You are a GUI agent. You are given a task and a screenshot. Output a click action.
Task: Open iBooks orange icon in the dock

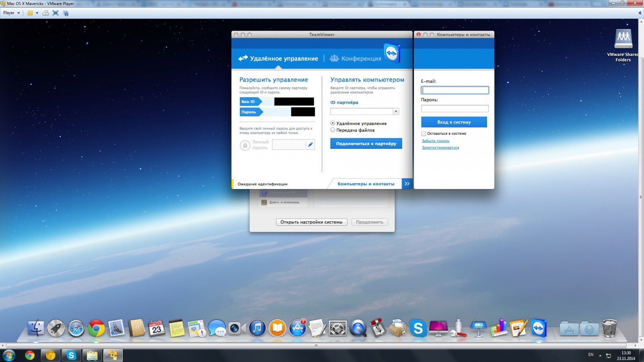277,328
